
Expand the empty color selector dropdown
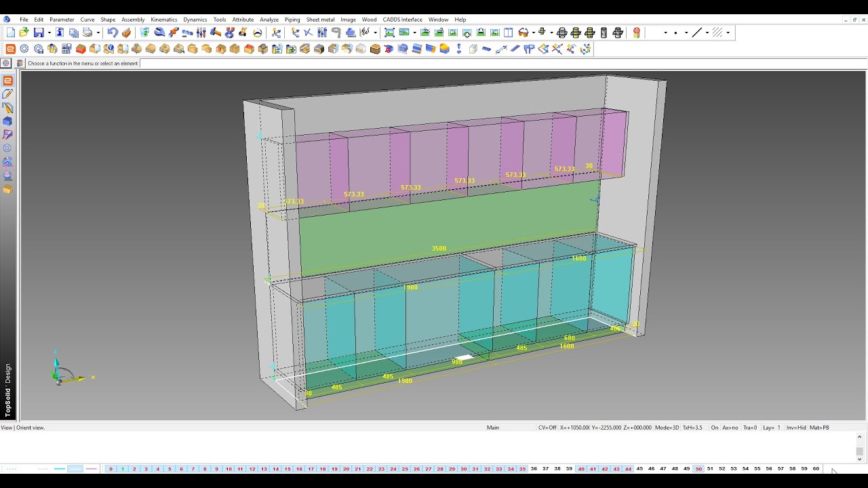coord(665,32)
